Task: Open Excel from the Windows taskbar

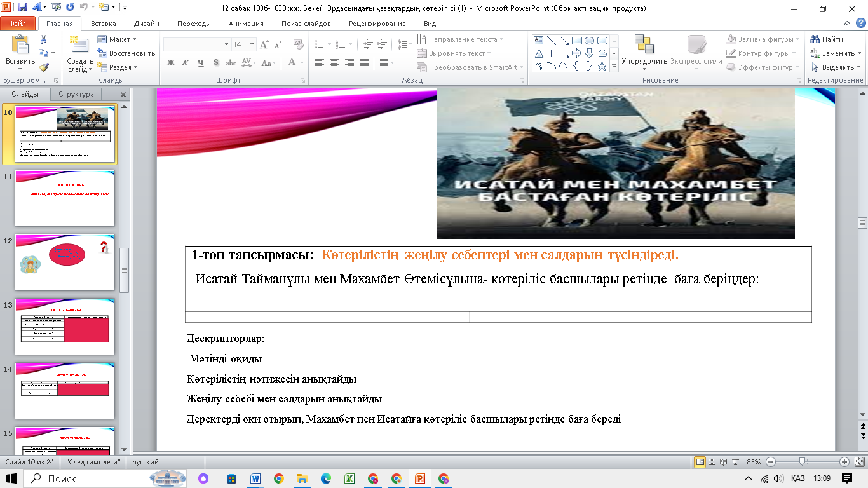Action: tap(349, 478)
